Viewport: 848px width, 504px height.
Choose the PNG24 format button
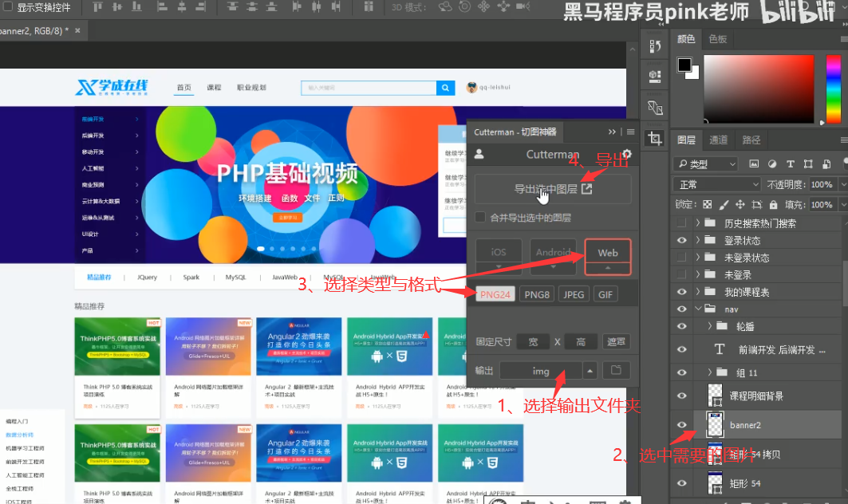(x=495, y=295)
